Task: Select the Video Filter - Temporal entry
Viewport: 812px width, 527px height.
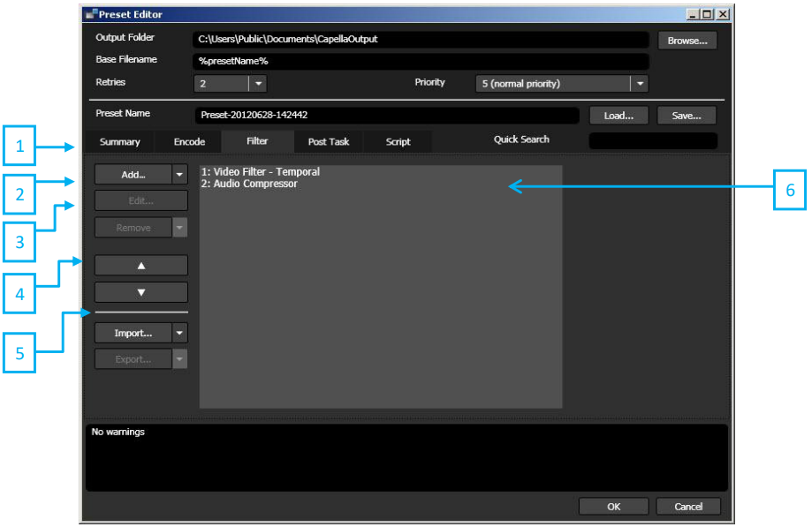Action: pyautogui.click(x=260, y=171)
